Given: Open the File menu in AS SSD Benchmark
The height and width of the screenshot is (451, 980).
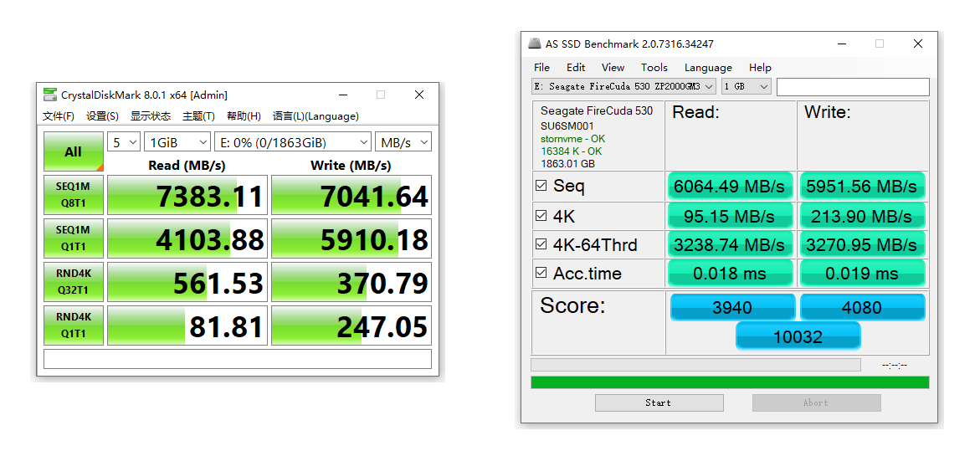Looking at the screenshot, I should click(x=541, y=68).
